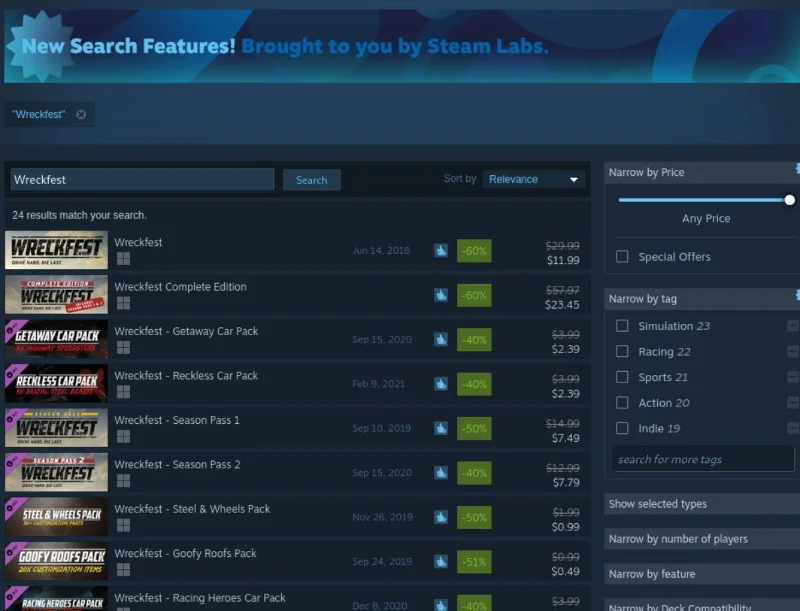The width and height of the screenshot is (800, 611).
Task: Exclude the Simulation tag with minus button
Action: coord(793,325)
